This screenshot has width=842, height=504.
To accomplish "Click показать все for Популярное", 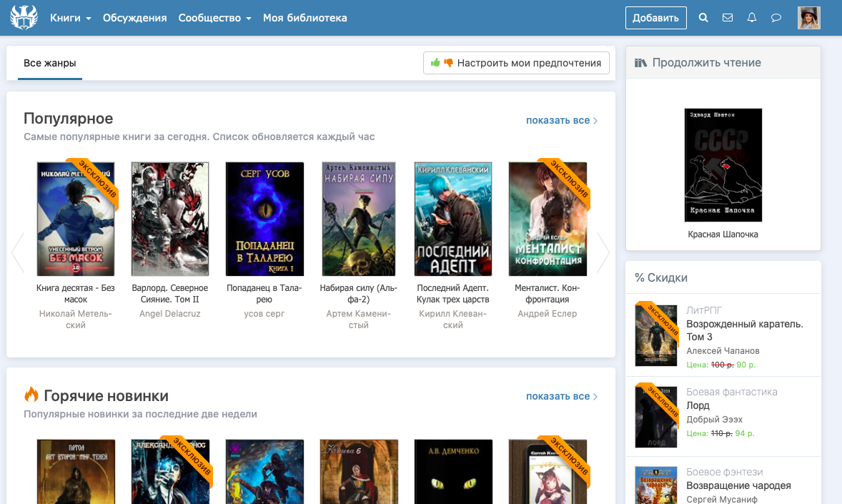I will point(562,120).
